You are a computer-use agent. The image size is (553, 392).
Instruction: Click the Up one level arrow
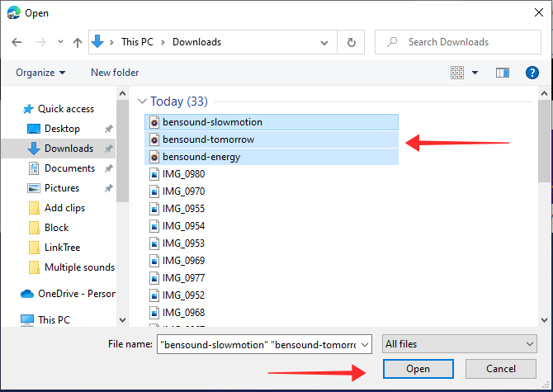(x=77, y=42)
